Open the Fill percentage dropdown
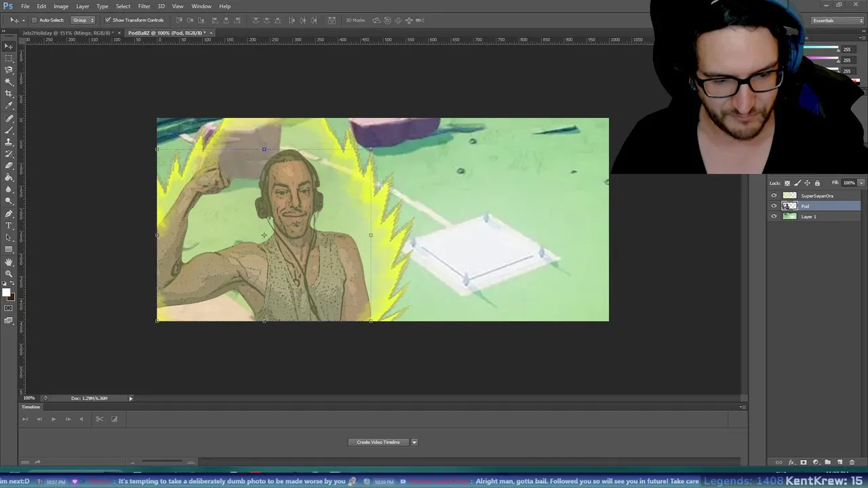This screenshot has width=868, height=488. 861,183
